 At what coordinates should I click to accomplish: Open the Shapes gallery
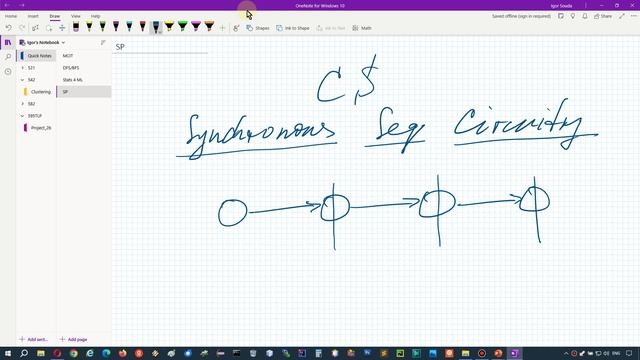click(x=258, y=28)
